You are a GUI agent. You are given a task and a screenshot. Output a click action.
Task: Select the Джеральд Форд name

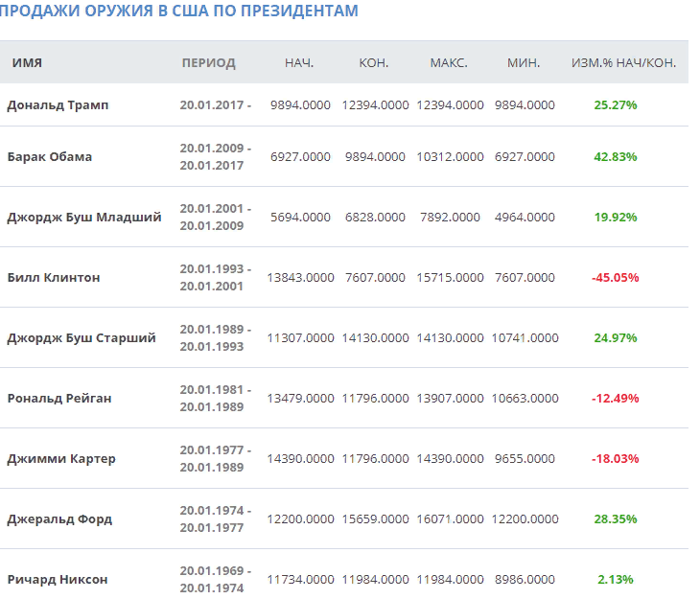[x=59, y=518]
